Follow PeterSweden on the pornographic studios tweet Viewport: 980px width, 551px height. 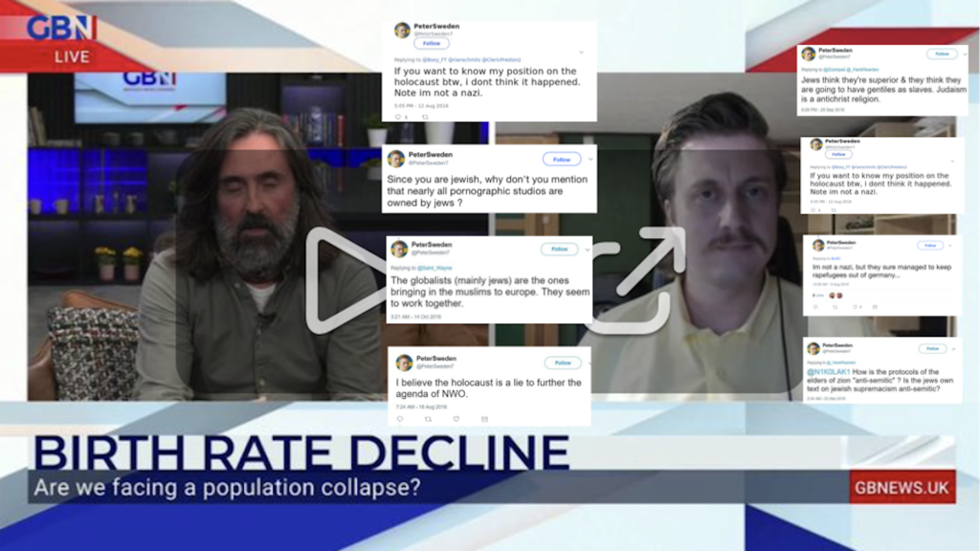coord(561,160)
